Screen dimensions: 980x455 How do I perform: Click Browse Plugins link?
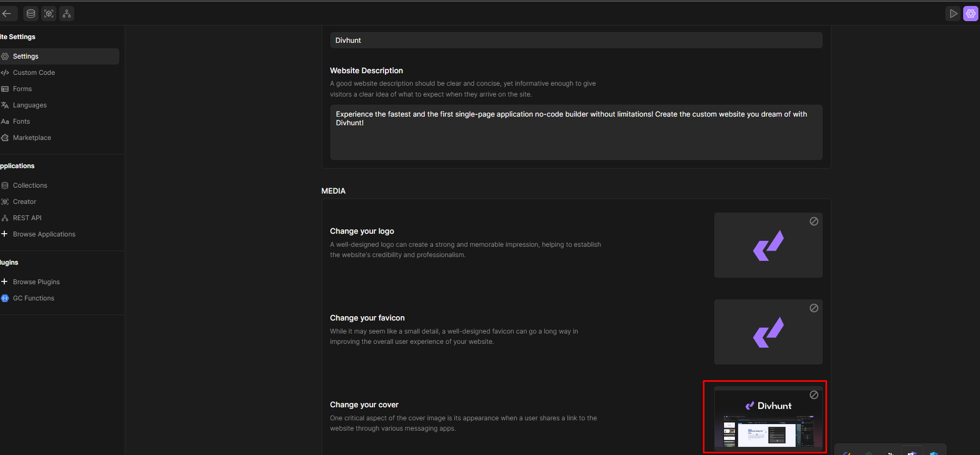36,282
